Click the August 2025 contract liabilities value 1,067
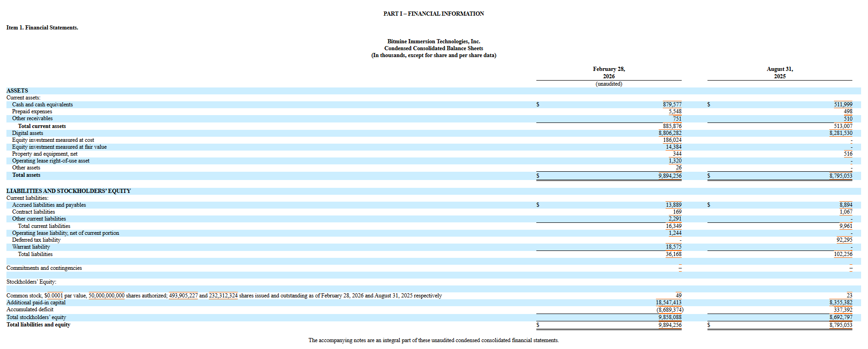 (845, 212)
